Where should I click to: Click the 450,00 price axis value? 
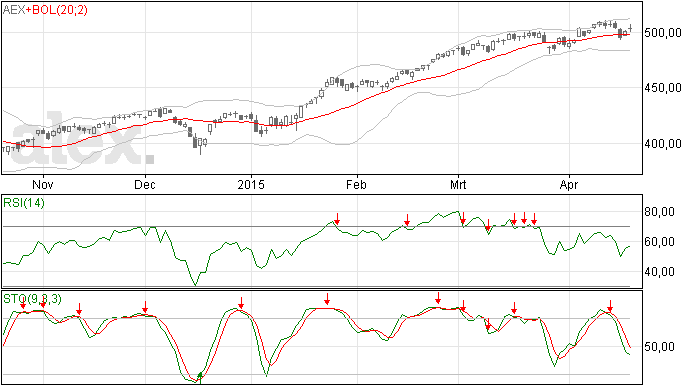coord(663,88)
